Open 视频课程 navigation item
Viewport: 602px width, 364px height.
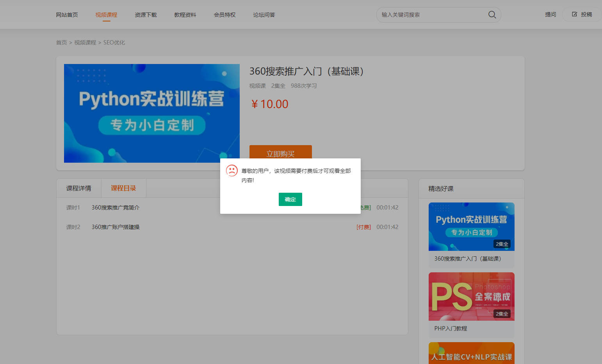pyautogui.click(x=106, y=15)
